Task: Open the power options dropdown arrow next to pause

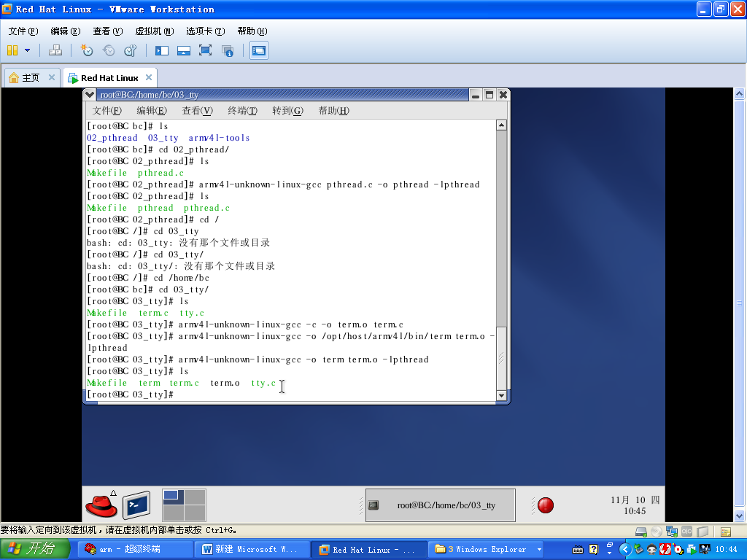Action: coord(27,50)
